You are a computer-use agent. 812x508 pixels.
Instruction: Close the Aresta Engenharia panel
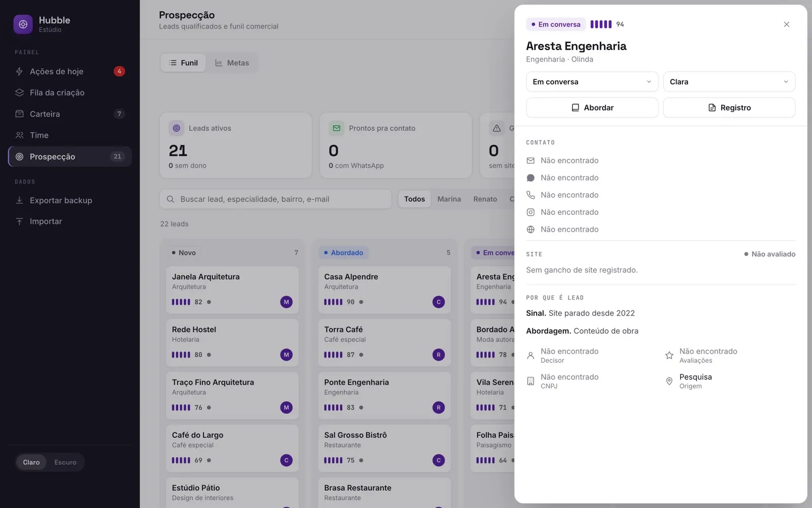click(x=786, y=24)
